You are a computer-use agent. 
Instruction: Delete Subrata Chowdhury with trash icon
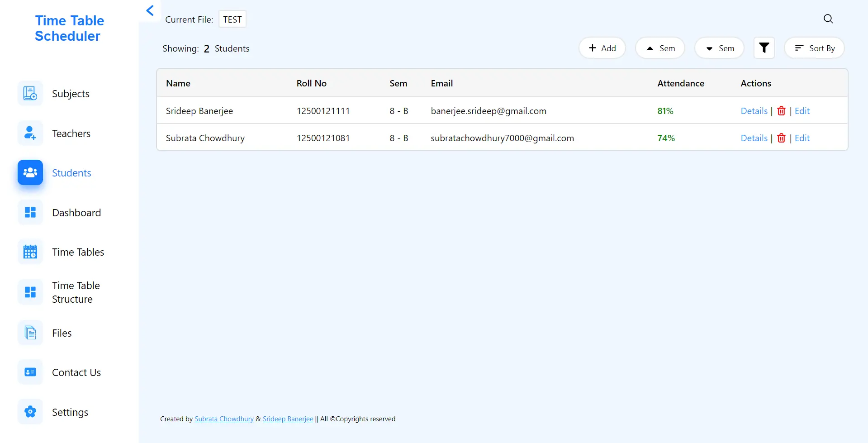[x=781, y=138]
